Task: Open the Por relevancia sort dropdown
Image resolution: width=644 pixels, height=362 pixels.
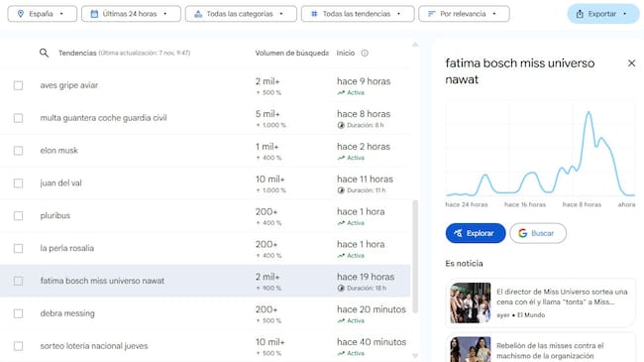Action: 464,14
